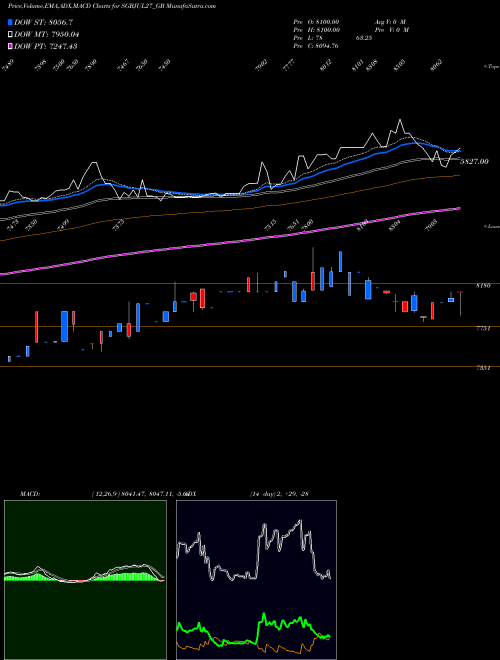Open the MACD indicator chart panel
Viewport: 500px width, 660px height.
coord(85,580)
